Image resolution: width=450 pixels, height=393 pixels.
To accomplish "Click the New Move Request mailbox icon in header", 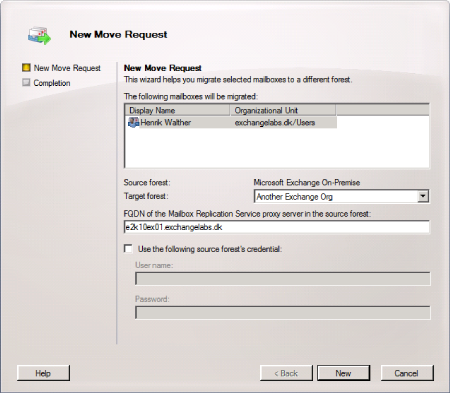I will point(39,36).
